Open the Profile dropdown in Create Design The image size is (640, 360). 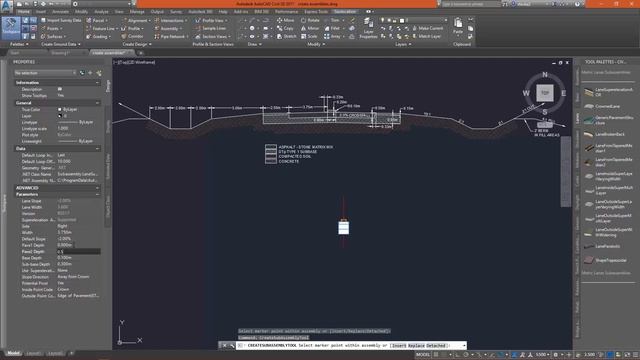pyautogui.click(x=132, y=29)
